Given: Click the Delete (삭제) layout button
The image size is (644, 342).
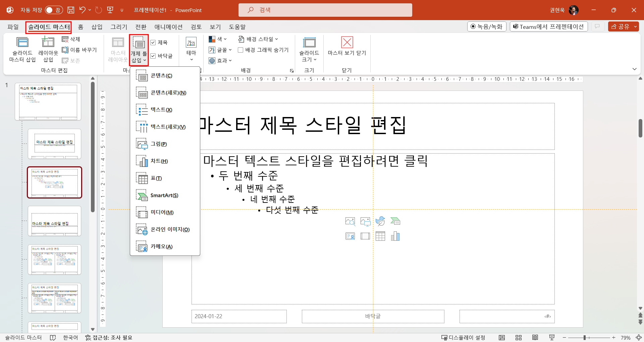Looking at the screenshot, I should (71, 39).
